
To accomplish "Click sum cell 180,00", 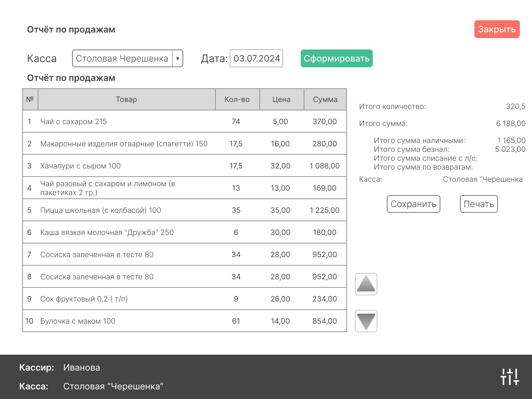I will (x=325, y=232).
